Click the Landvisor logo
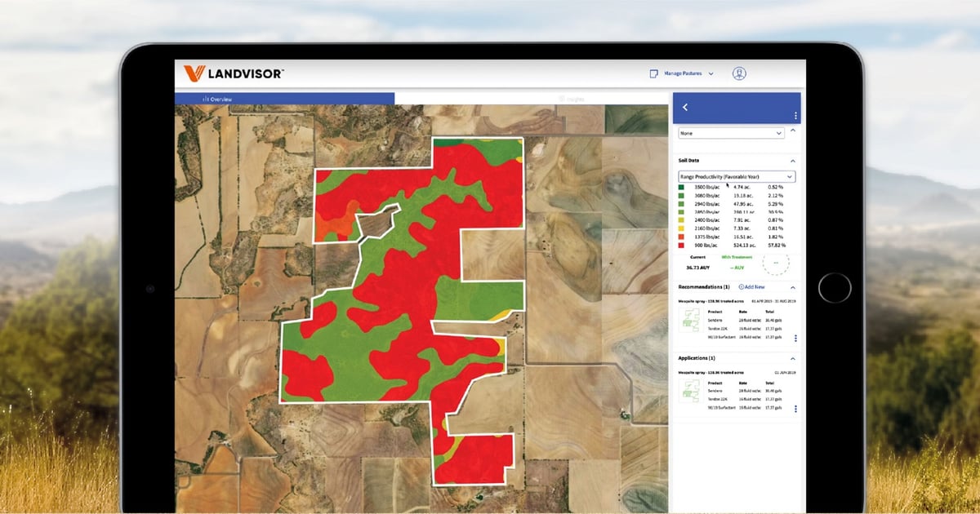 coord(234,73)
